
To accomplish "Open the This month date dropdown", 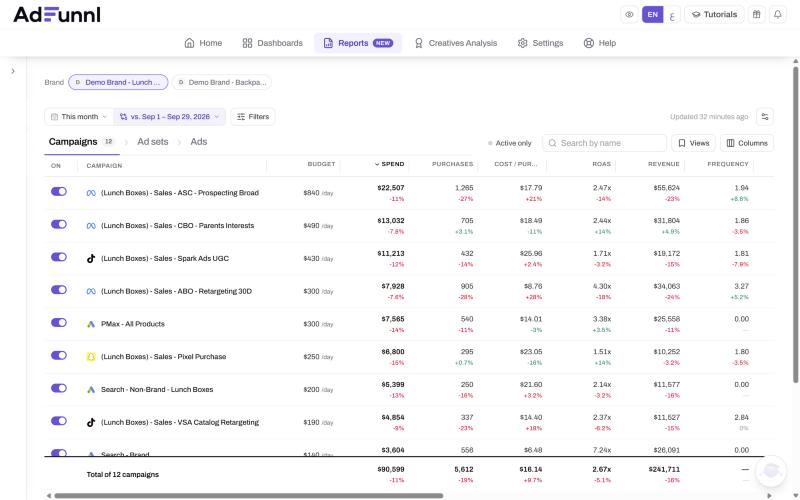I will [79, 117].
